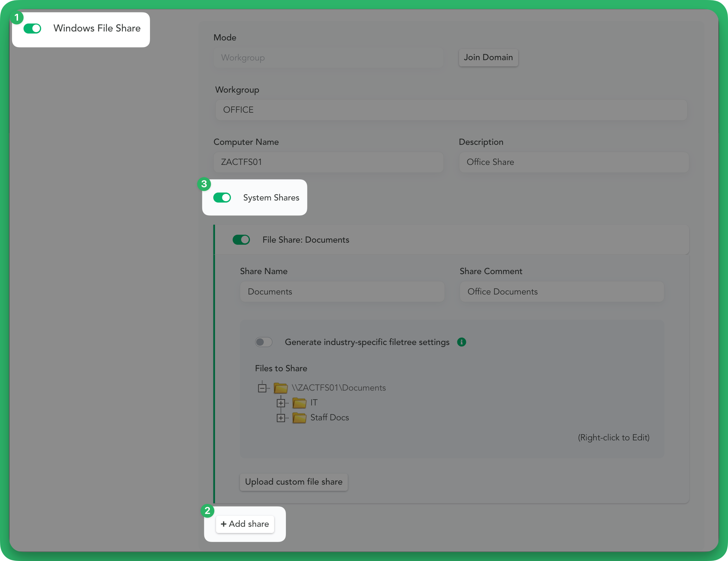This screenshot has width=728, height=561.
Task: Expand the Staff Docs tree node
Action: (x=282, y=418)
